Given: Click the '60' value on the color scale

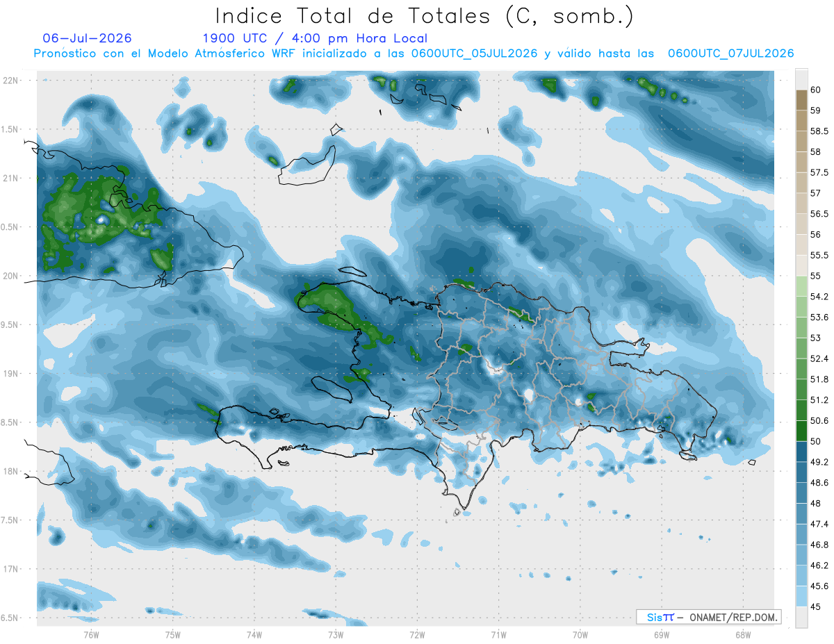Looking at the screenshot, I should (x=816, y=90).
